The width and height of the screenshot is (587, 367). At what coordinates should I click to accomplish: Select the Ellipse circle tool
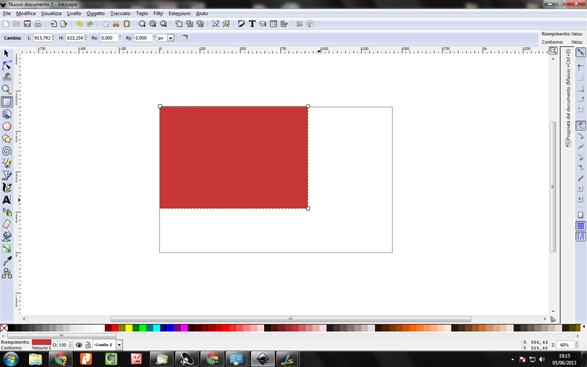[x=6, y=127]
